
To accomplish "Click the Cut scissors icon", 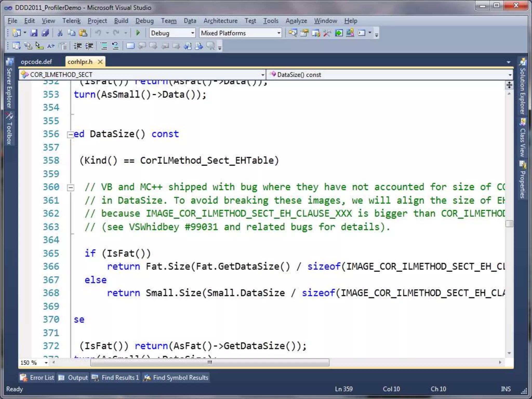I will 60,33.
